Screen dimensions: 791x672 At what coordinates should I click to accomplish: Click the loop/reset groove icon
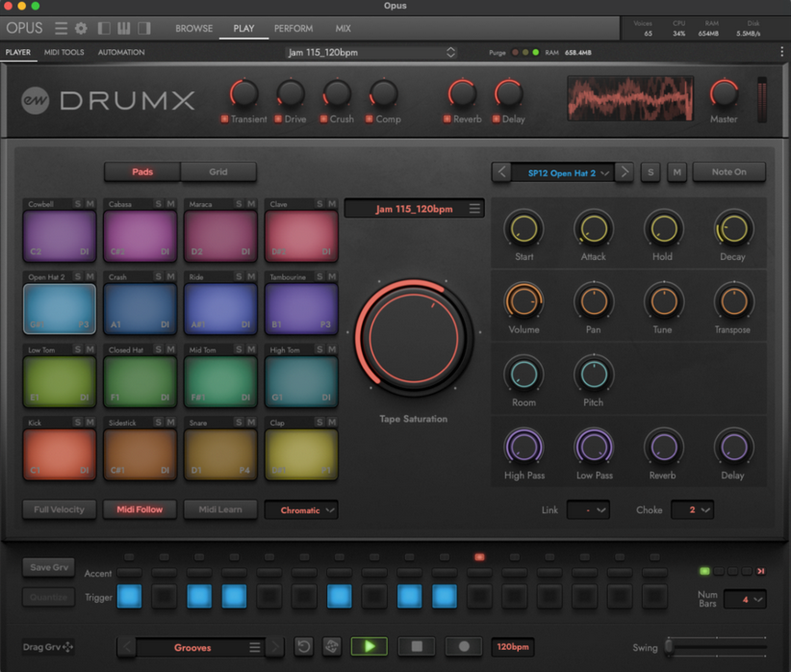[304, 647]
